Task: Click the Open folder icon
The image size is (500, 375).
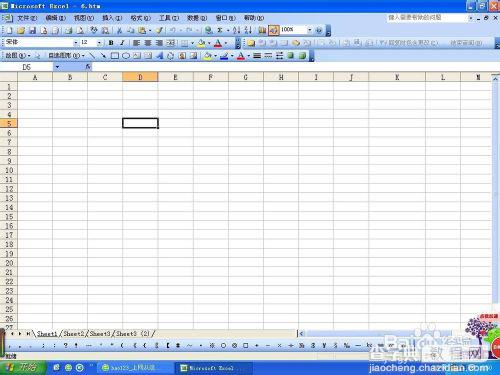Action: pyautogui.click(x=21, y=30)
